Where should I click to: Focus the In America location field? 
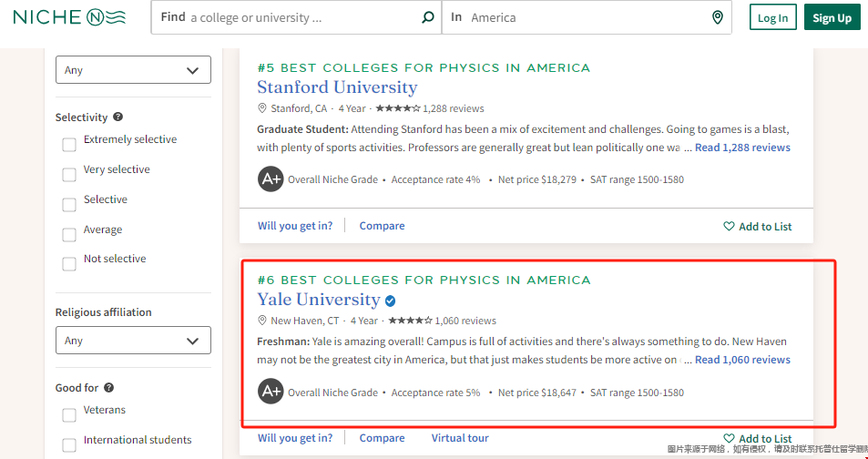tap(587, 17)
